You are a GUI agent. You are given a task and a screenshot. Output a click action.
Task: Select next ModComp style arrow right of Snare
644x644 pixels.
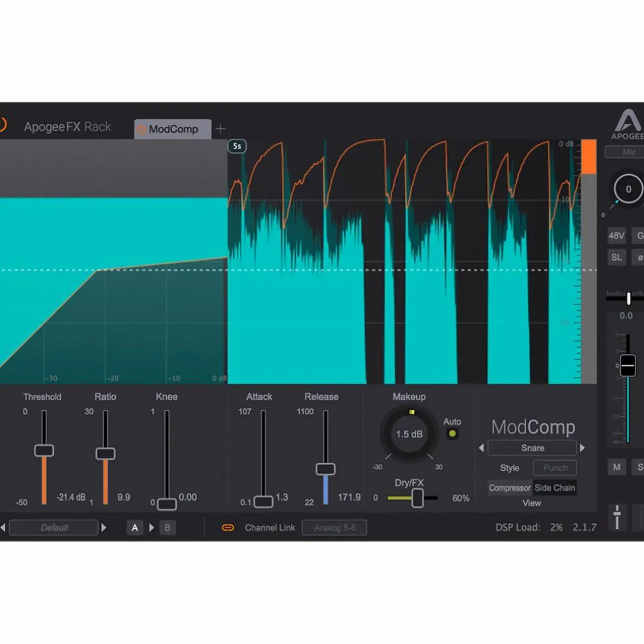tap(582, 448)
